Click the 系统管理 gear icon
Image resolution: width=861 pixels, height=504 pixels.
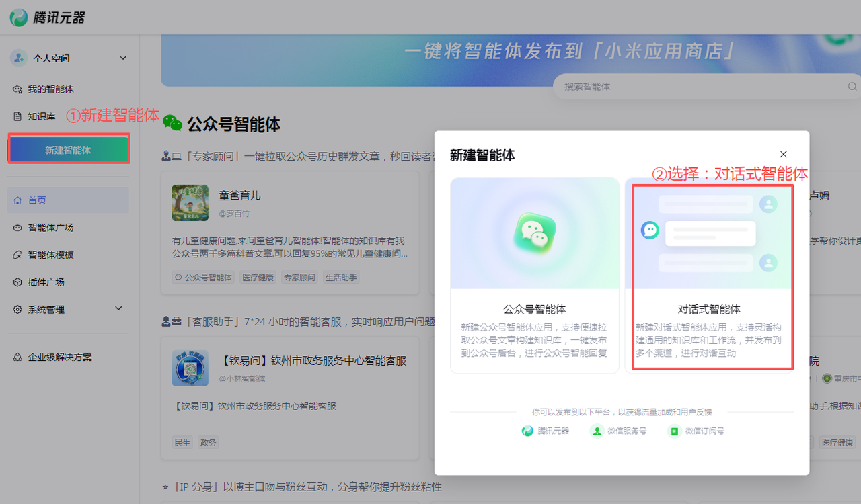click(18, 310)
